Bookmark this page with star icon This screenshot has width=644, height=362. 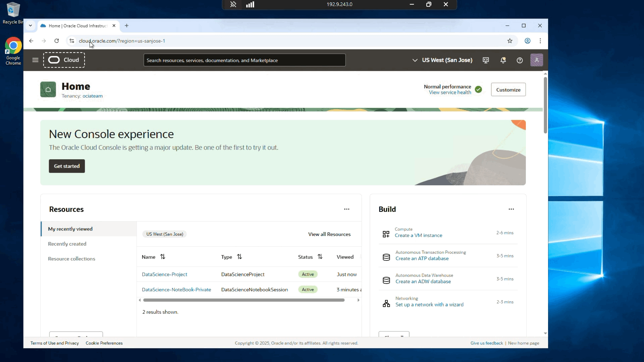pos(510,41)
